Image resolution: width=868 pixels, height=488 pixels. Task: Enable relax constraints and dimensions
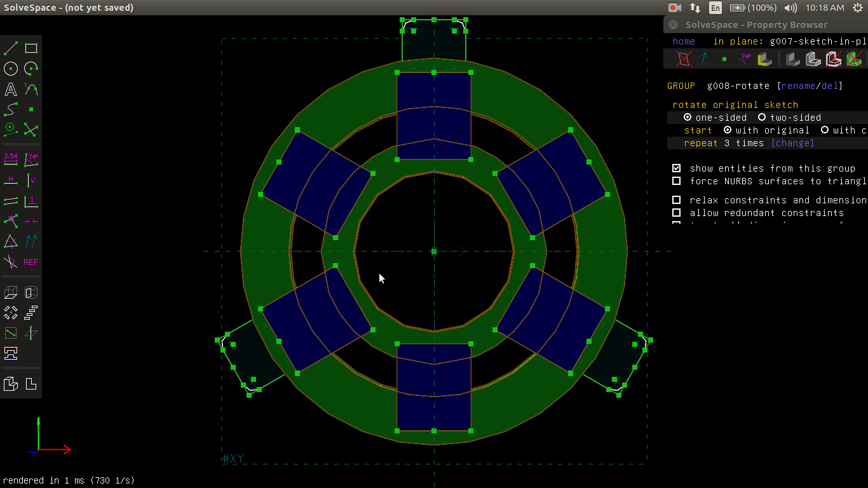tap(677, 200)
